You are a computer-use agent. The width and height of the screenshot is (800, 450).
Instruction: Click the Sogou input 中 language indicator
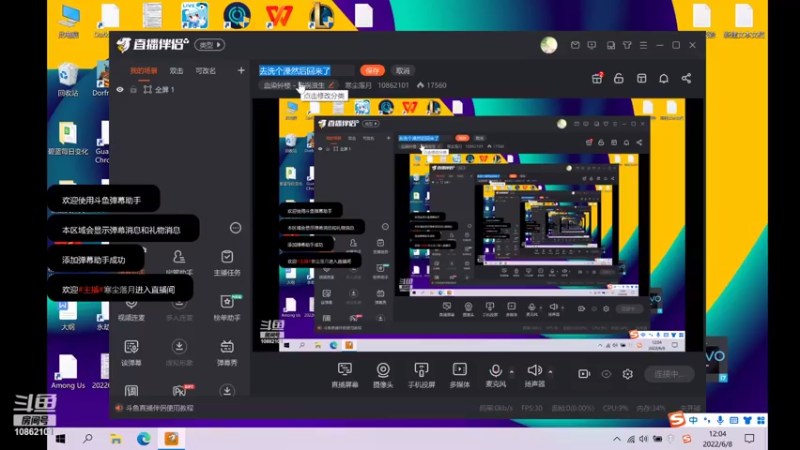693,420
